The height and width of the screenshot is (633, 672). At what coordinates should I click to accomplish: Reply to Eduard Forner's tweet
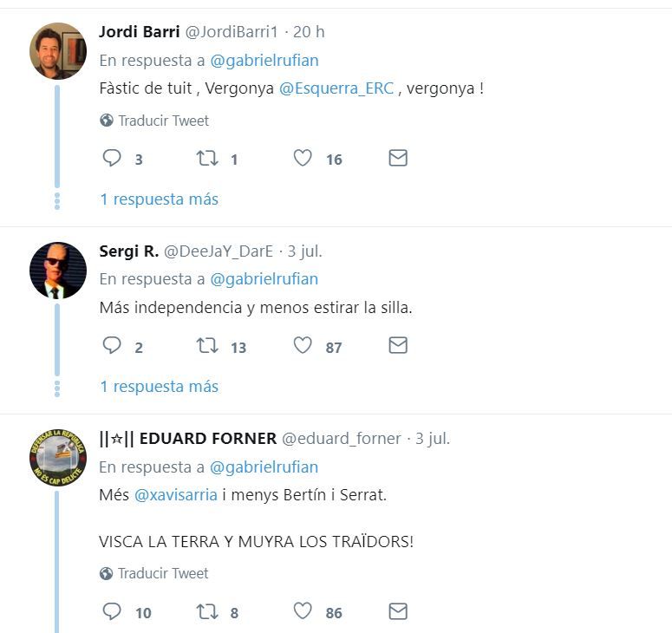[112, 611]
